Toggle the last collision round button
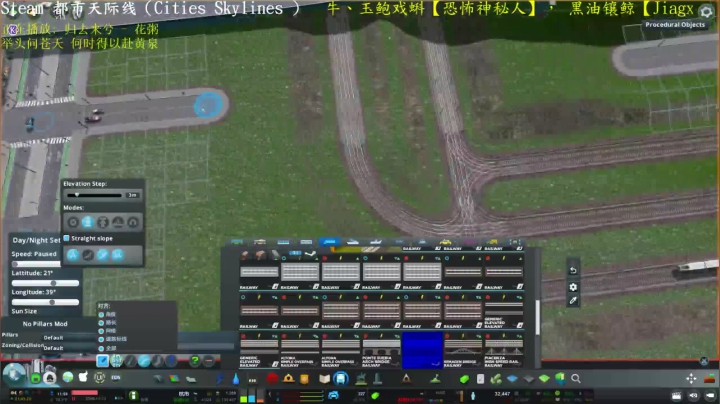This screenshot has height=404, width=720. pyautogui.click(x=118, y=255)
